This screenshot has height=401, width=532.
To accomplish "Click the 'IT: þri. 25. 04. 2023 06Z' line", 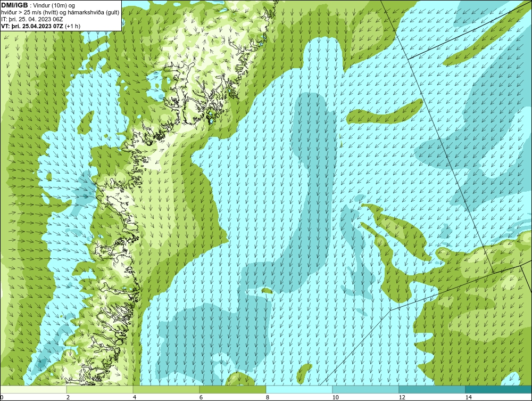I will tap(32, 19).
